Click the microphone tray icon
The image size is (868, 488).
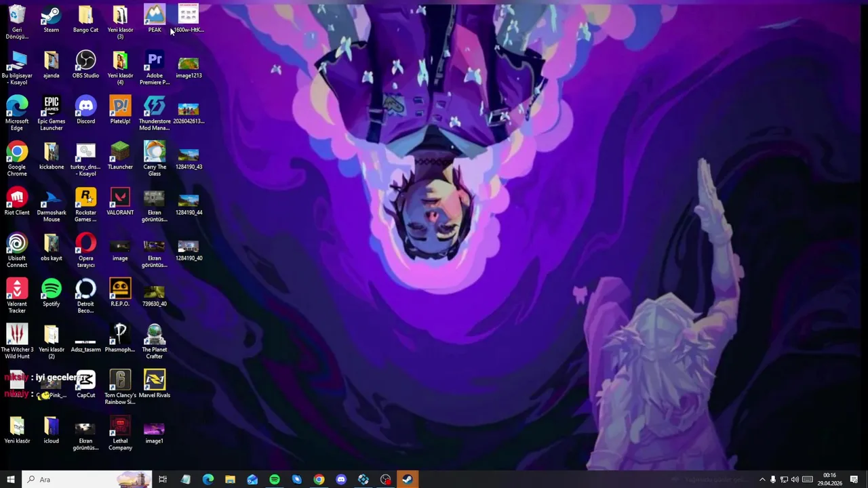[x=773, y=479]
